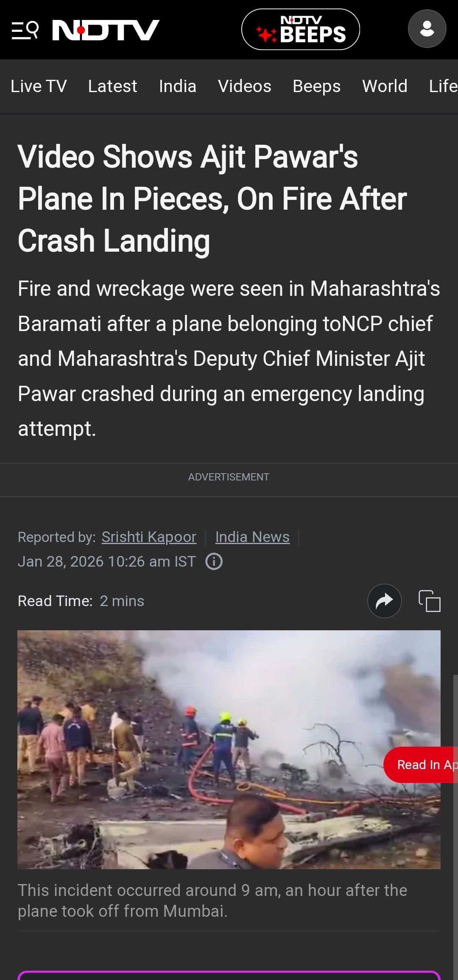Tap the copy article icon
This screenshot has width=458, height=980.
[430, 601]
